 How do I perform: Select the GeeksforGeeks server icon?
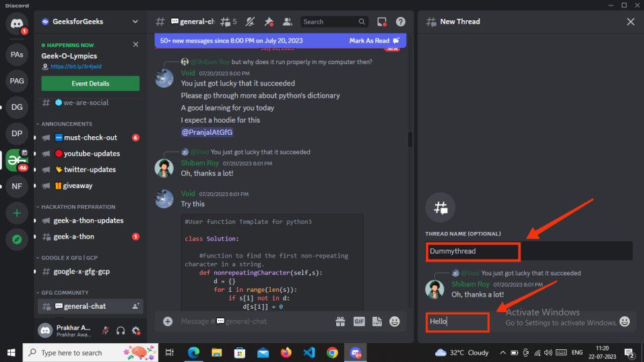17,160
